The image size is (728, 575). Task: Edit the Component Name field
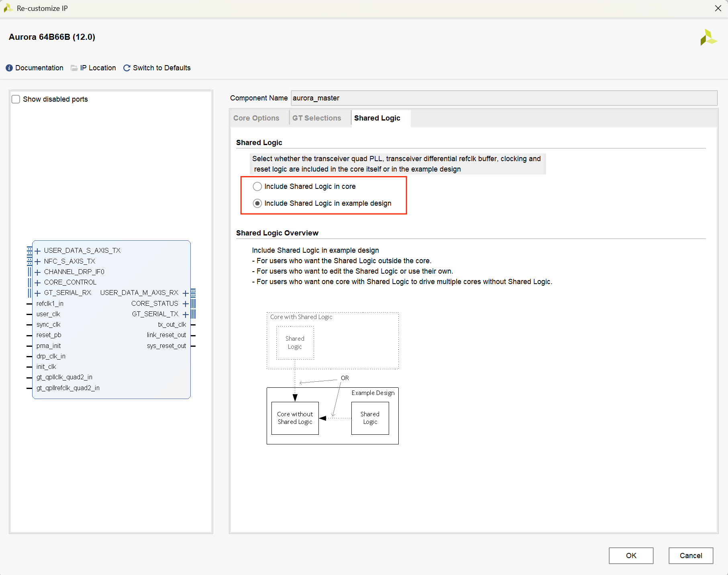(x=402, y=98)
